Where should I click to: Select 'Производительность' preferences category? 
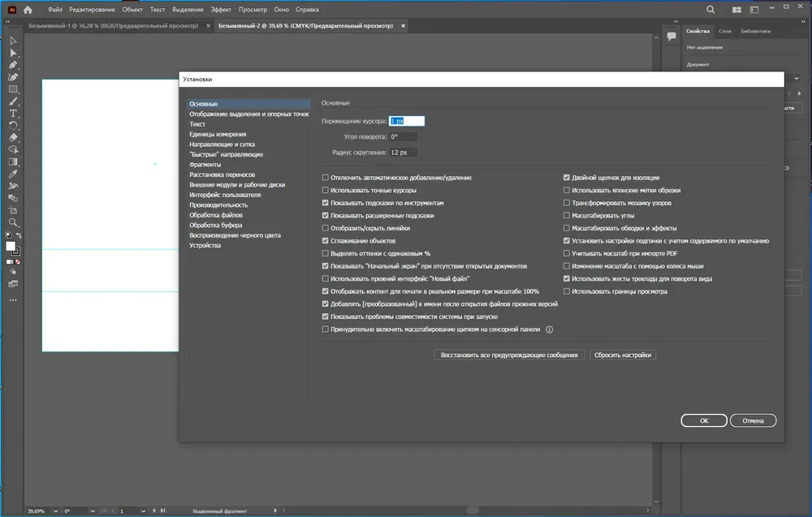218,205
